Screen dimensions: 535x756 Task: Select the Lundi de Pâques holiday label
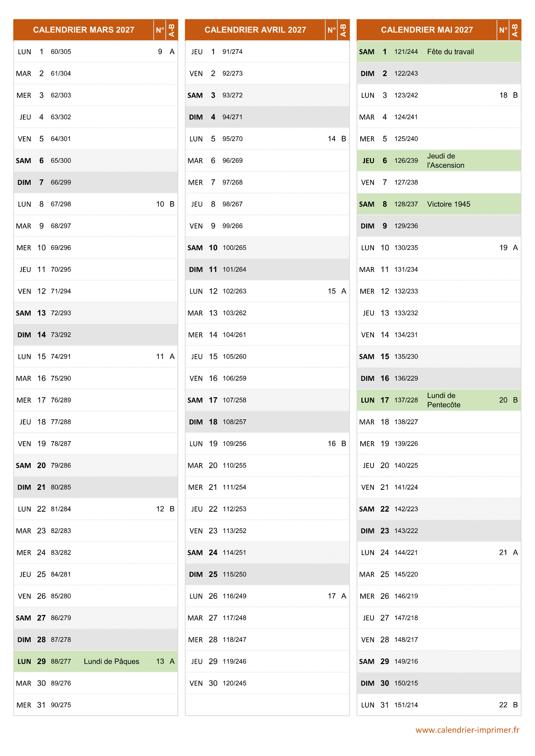click(x=111, y=661)
